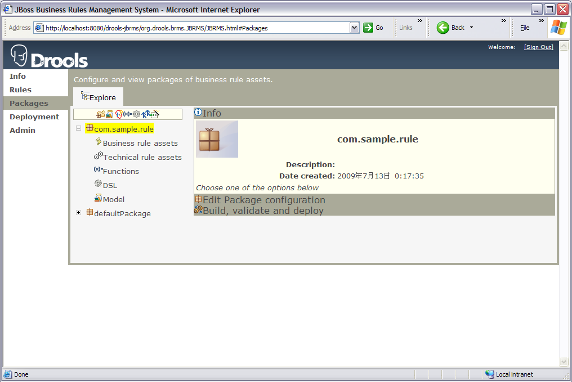Click the Sign Out link
The width and height of the screenshot is (572, 382).
tap(538, 47)
